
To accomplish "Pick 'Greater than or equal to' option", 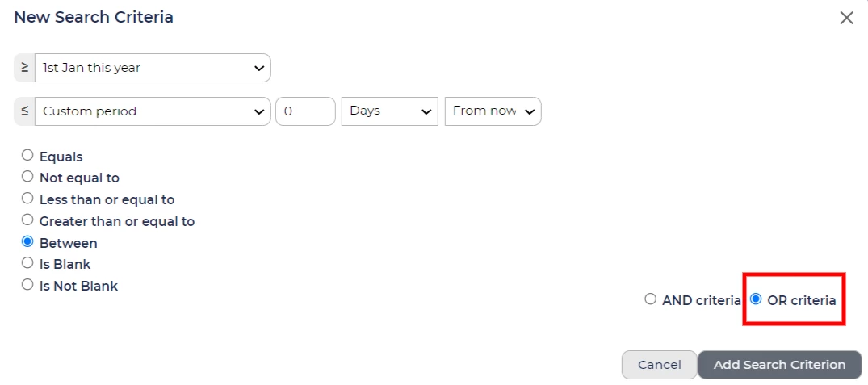I will 28,220.
